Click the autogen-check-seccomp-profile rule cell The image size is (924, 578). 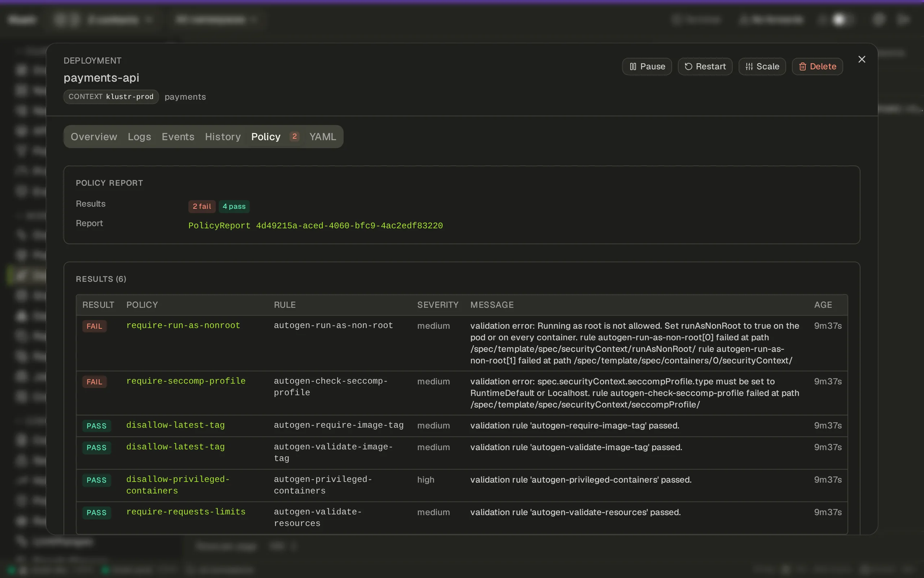(x=331, y=387)
